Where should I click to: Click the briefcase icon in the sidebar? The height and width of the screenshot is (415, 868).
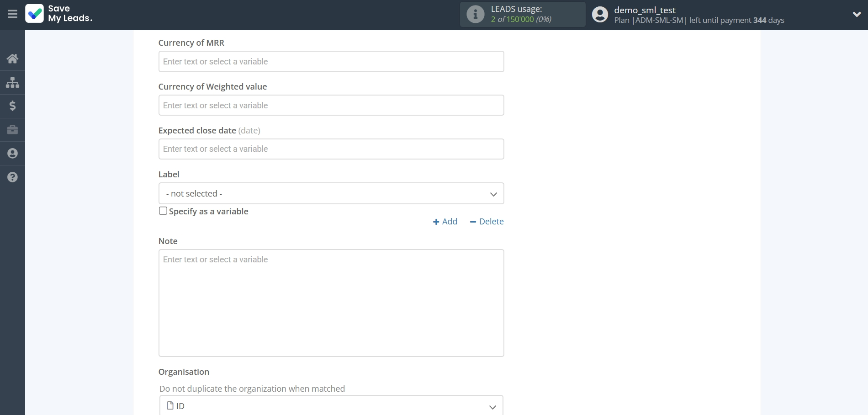(x=12, y=130)
